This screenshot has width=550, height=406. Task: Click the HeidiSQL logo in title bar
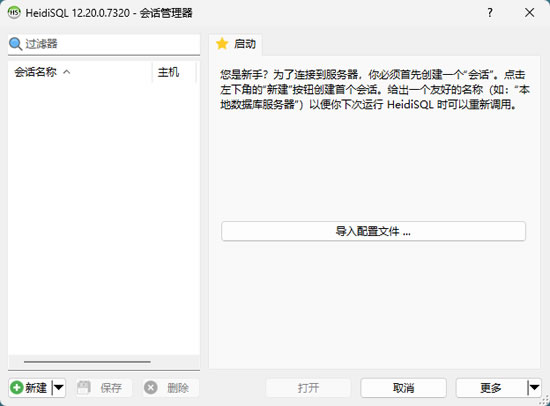(14, 13)
